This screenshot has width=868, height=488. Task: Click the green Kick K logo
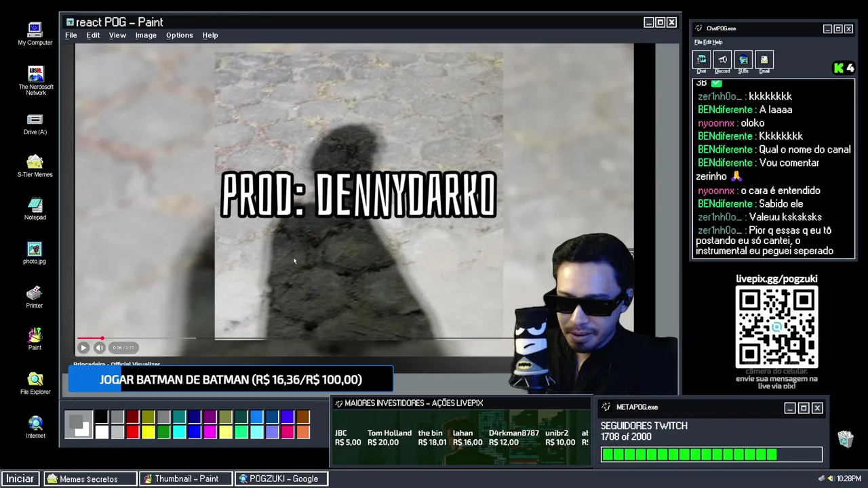point(839,68)
